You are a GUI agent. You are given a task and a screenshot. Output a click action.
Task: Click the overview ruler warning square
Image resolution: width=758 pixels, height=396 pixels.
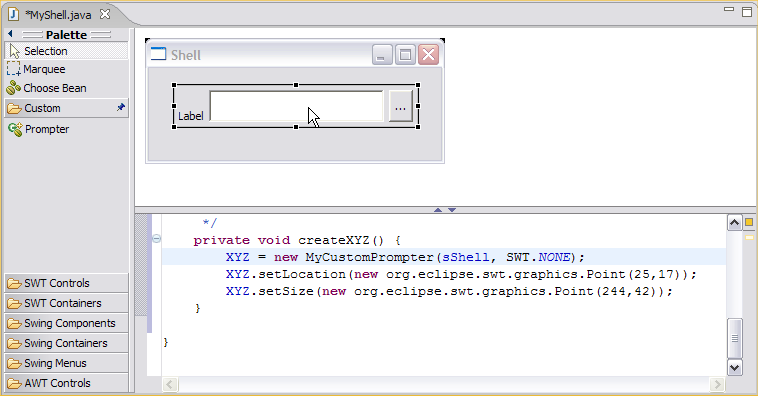(749, 222)
